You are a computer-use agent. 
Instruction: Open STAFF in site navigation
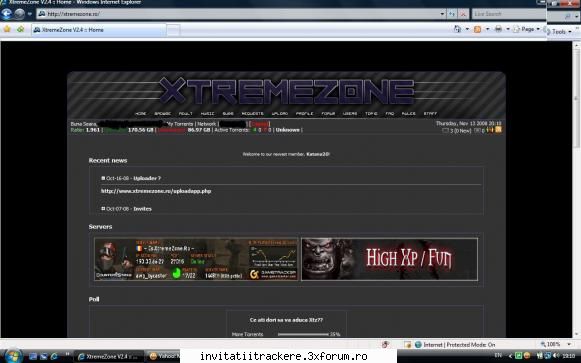430,113
